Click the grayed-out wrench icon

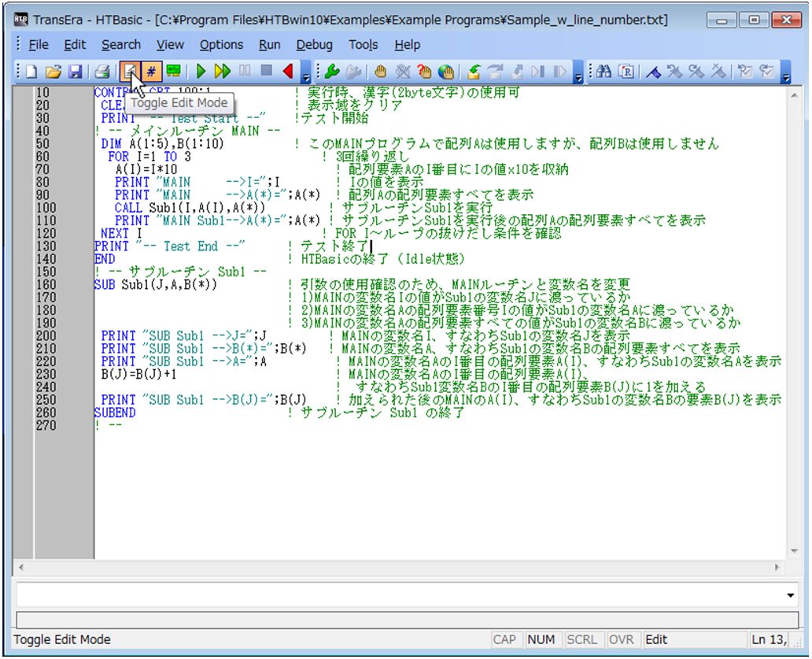point(354,72)
